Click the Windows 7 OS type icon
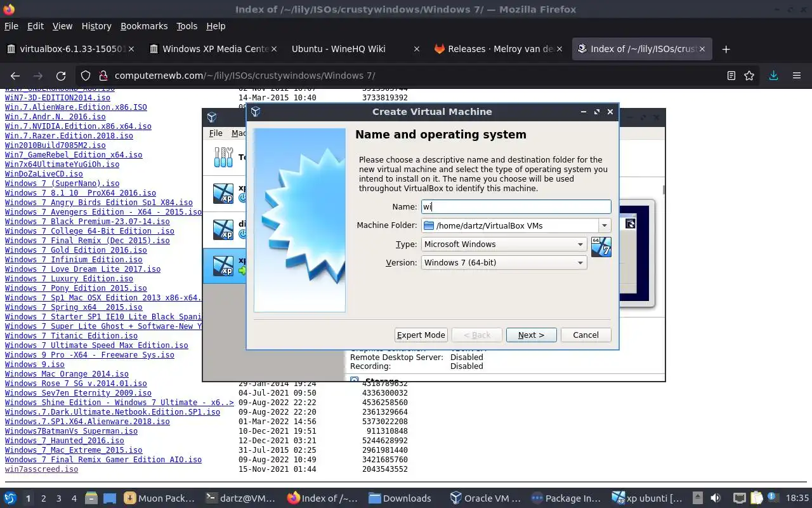The height and width of the screenshot is (508, 812). coord(601,246)
